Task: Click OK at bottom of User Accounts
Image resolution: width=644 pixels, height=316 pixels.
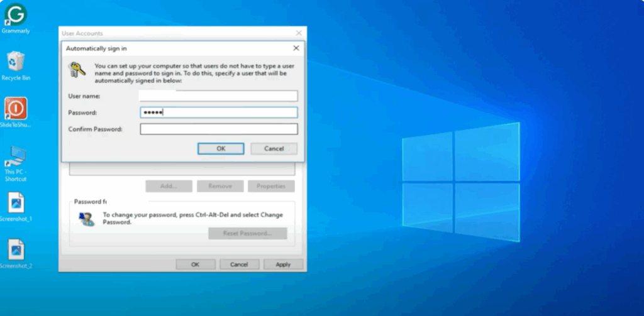Action: pos(196,264)
